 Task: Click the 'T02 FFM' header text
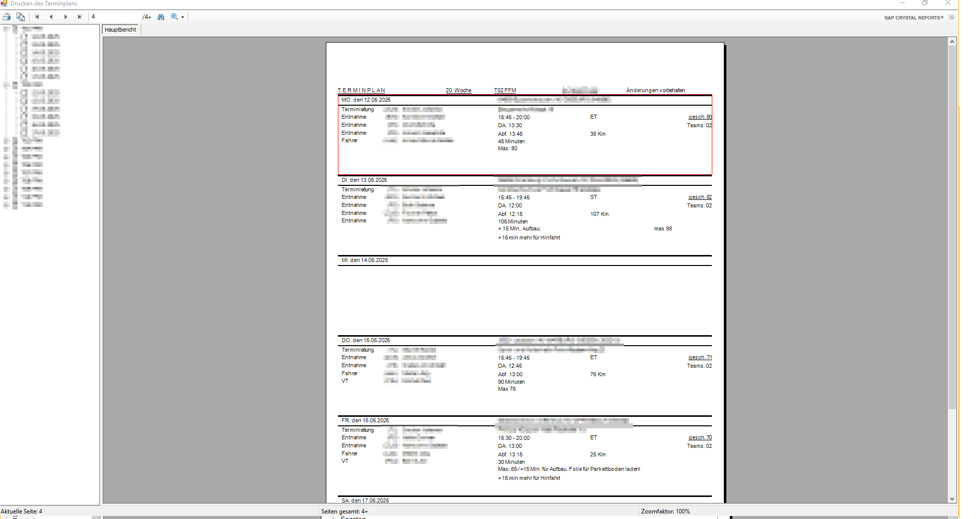tap(505, 91)
